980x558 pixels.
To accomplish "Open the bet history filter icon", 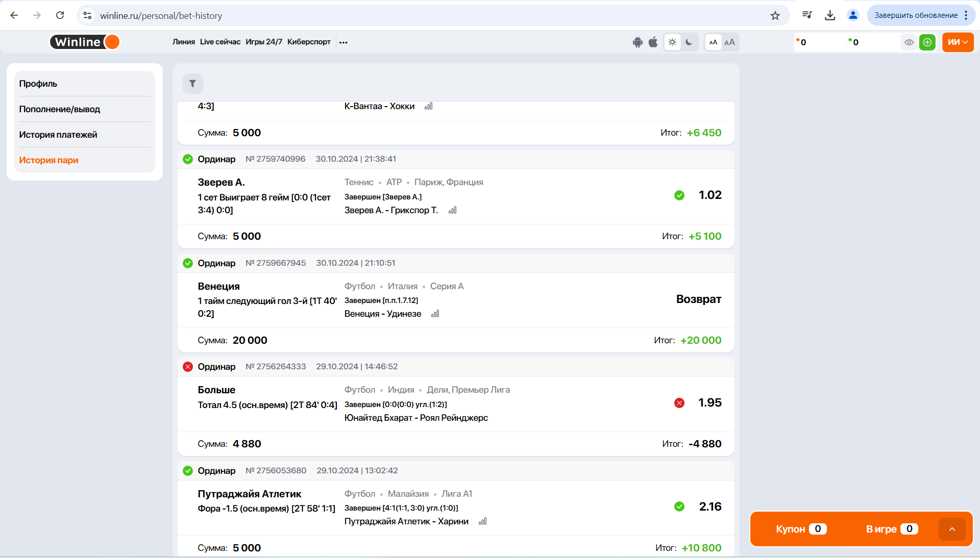I will (192, 84).
